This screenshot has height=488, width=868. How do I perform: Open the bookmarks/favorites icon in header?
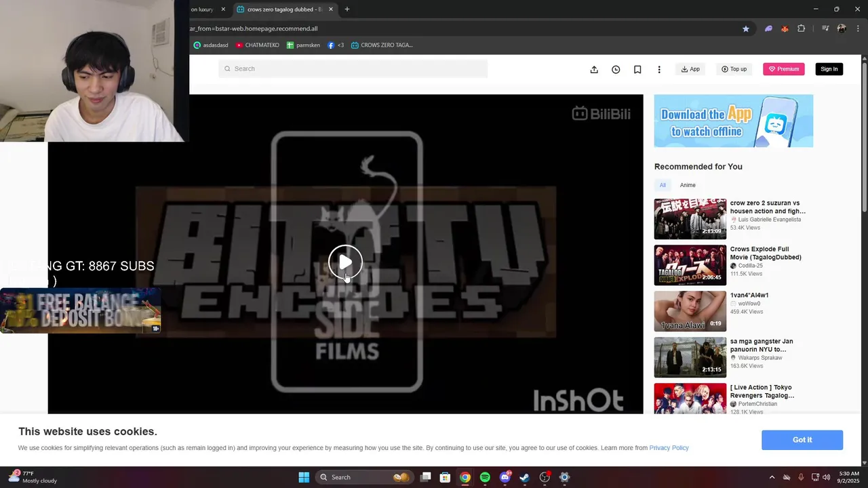coord(637,69)
